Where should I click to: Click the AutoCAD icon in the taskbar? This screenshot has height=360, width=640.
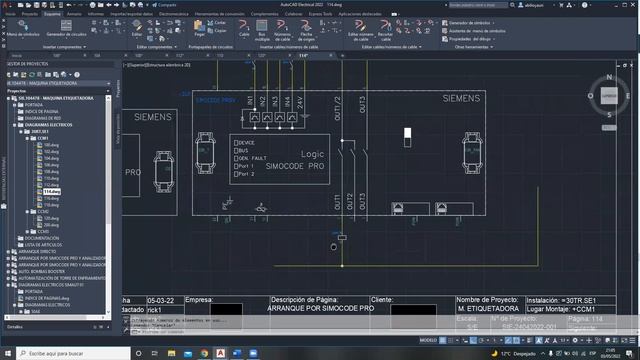click(x=220, y=353)
